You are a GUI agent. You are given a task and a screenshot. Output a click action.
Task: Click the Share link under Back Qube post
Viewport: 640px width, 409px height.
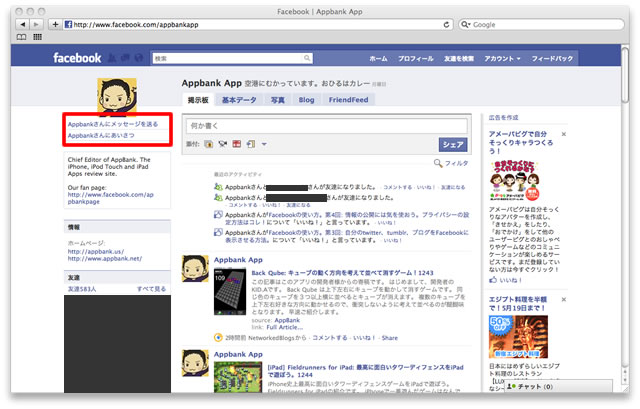tap(389, 338)
